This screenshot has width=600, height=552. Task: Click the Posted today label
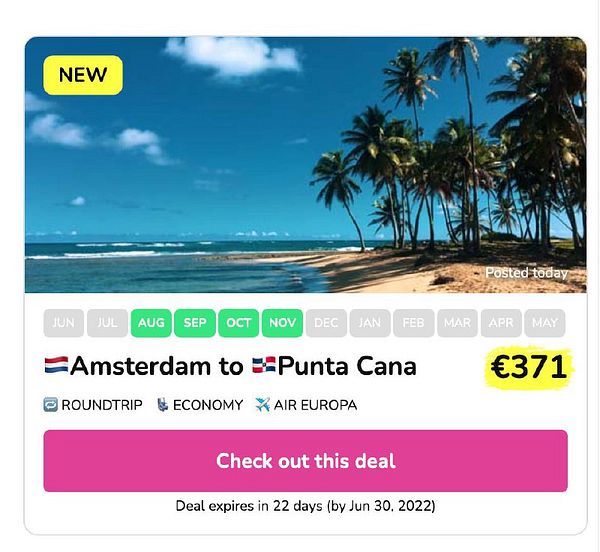pyautogui.click(x=526, y=273)
